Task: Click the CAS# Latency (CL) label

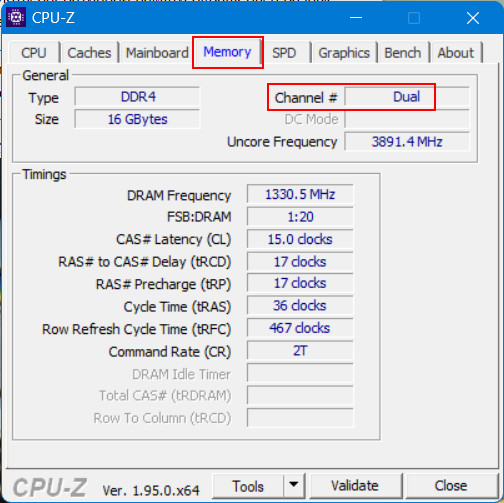Action: click(173, 240)
